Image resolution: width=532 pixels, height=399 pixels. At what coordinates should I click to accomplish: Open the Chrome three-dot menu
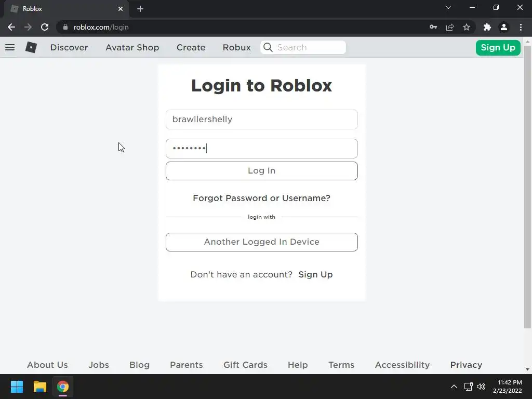tap(521, 27)
